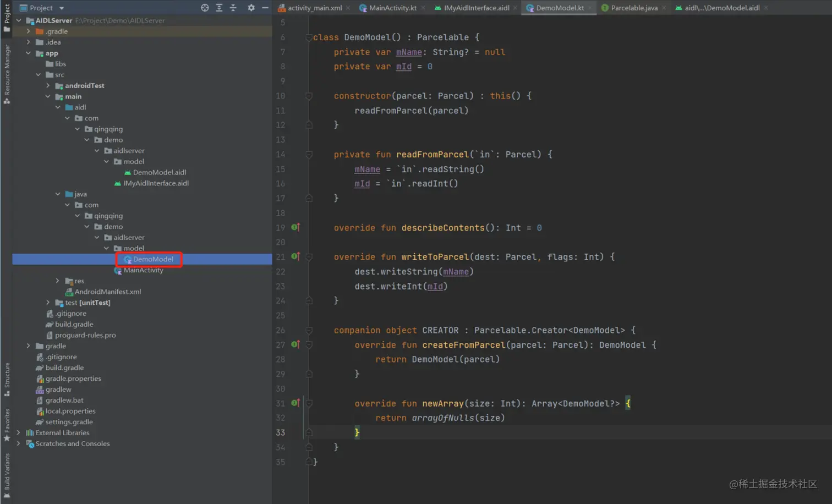This screenshot has height=504, width=832.
Task: Collapse the src folder
Action: click(39, 74)
